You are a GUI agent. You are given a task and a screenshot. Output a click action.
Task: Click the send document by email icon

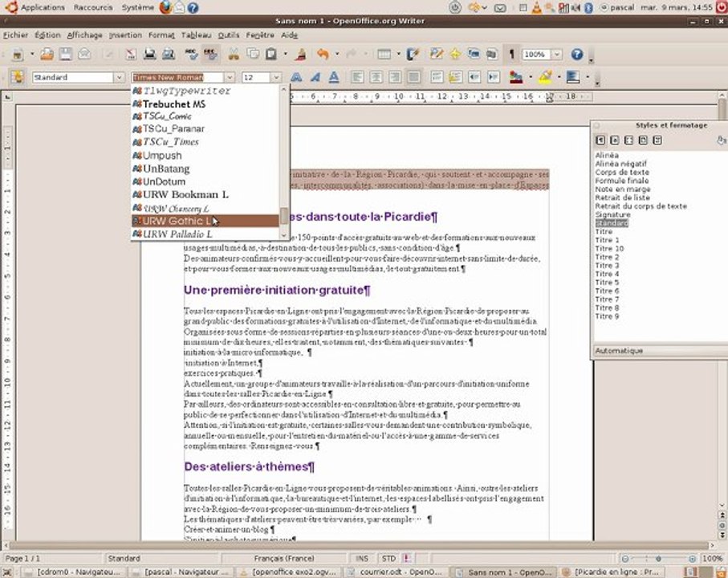pyautogui.click(x=84, y=55)
